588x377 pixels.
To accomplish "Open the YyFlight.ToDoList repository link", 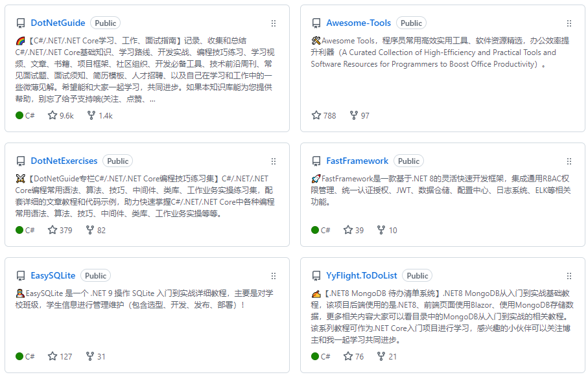I will (x=362, y=275).
